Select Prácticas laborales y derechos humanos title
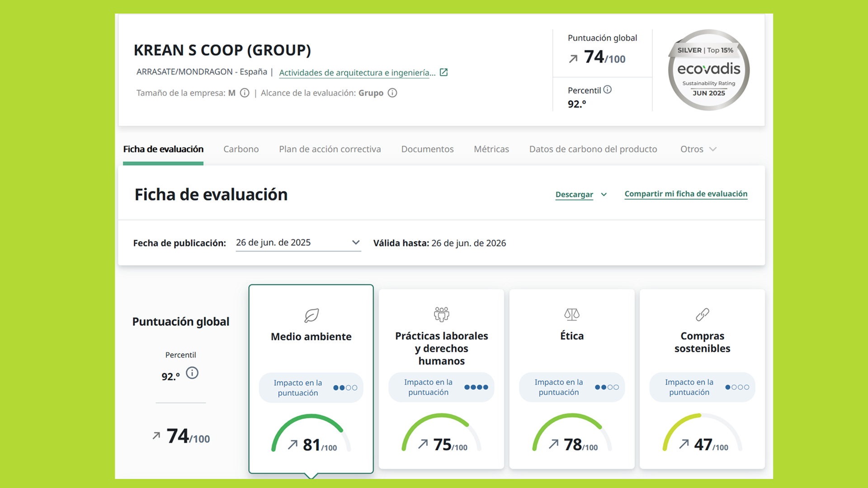Screen dimensions: 868x488 442,348
